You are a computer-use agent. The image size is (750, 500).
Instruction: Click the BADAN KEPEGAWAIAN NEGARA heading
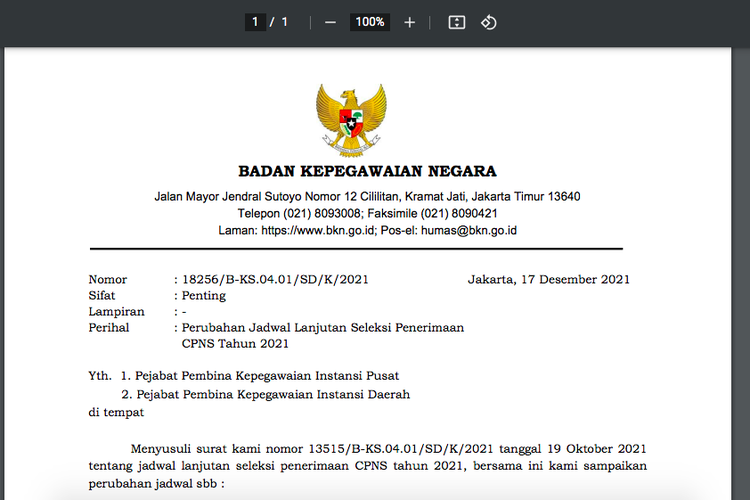tap(367, 171)
